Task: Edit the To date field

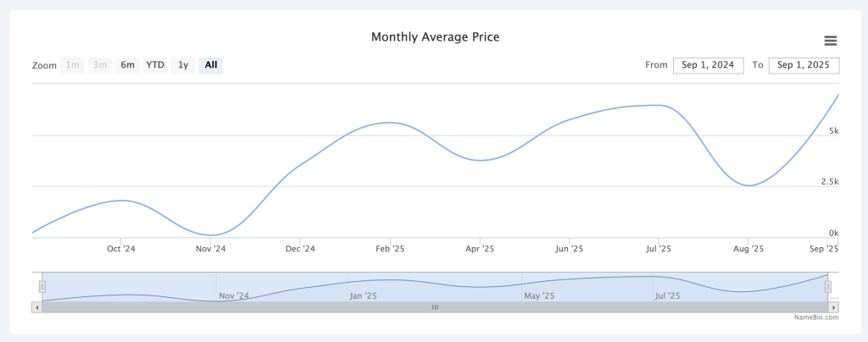Action: tap(804, 65)
